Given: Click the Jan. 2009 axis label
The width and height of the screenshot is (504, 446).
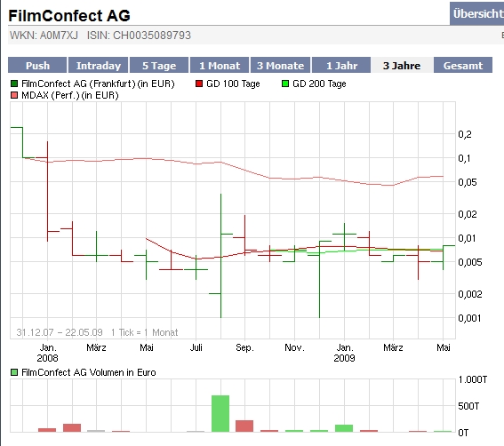Looking at the screenshot, I should (x=344, y=353).
